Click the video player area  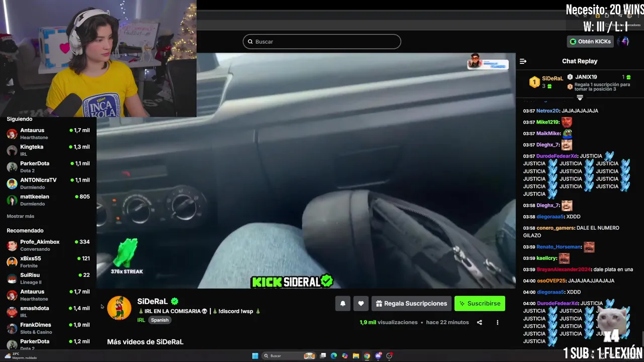306,171
